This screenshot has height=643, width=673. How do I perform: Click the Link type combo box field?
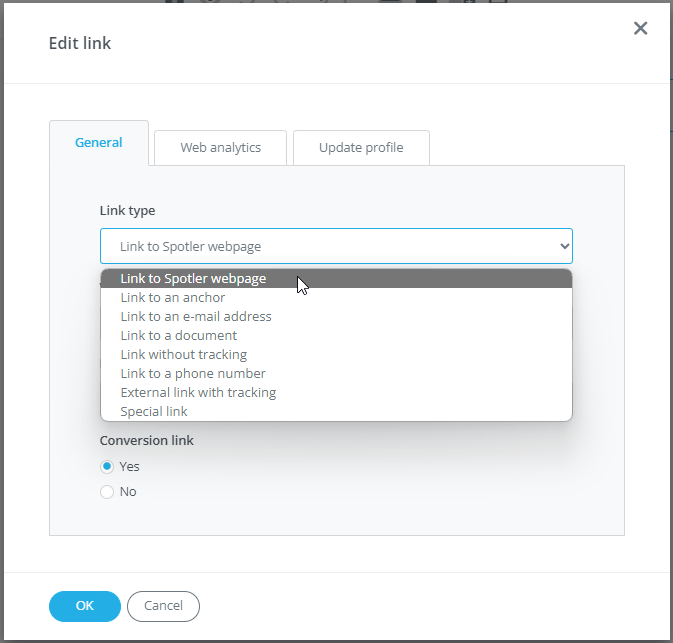pyautogui.click(x=320, y=246)
